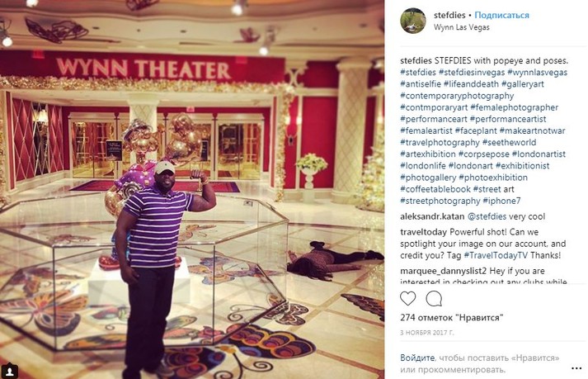Screen dimensions: 588x379
Task: Open the #wynnlasvegas hashtag
Action: click(x=538, y=72)
